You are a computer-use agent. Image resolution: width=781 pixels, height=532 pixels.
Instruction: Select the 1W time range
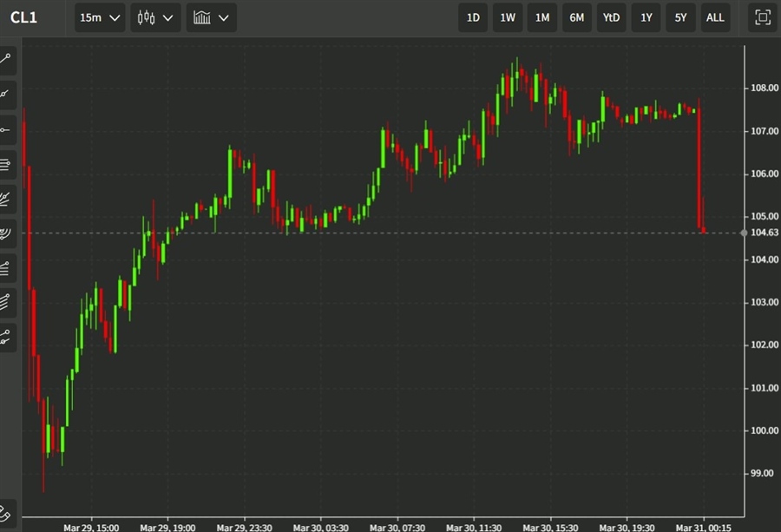point(508,18)
